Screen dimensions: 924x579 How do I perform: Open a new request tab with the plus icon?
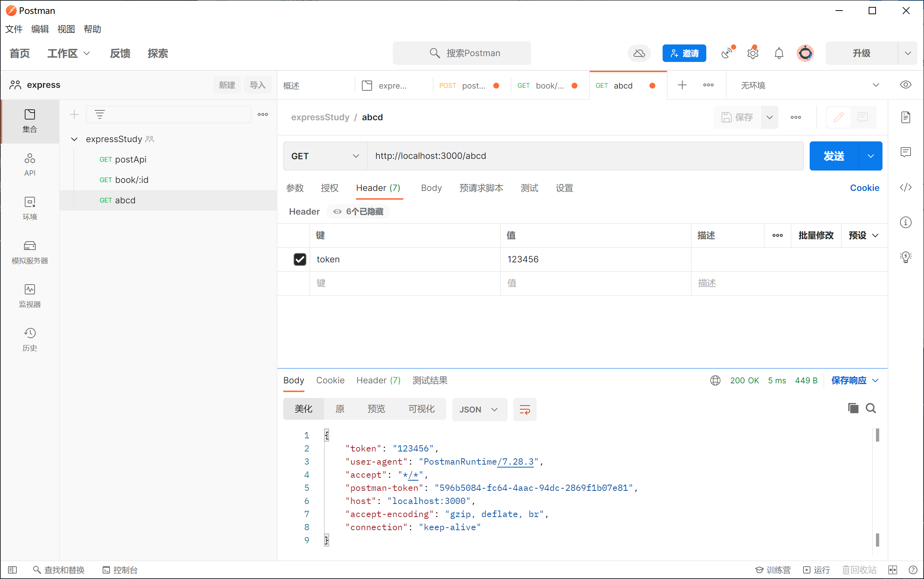pyautogui.click(x=682, y=85)
